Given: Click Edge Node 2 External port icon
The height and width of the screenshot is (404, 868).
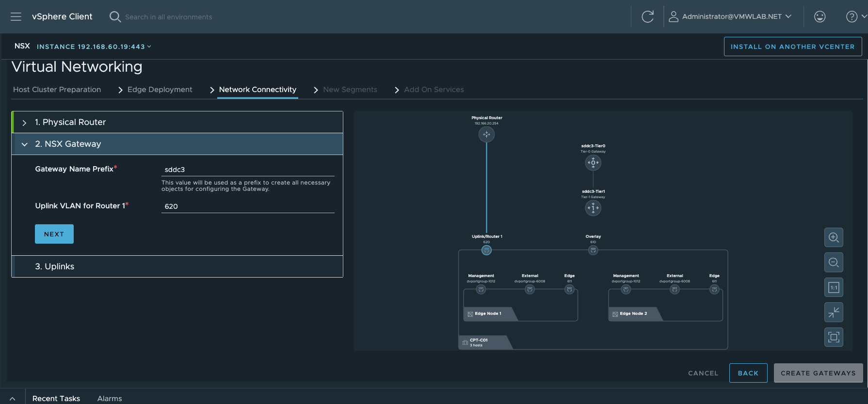Looking at the screenshot, I should click(x=675, y=290).
